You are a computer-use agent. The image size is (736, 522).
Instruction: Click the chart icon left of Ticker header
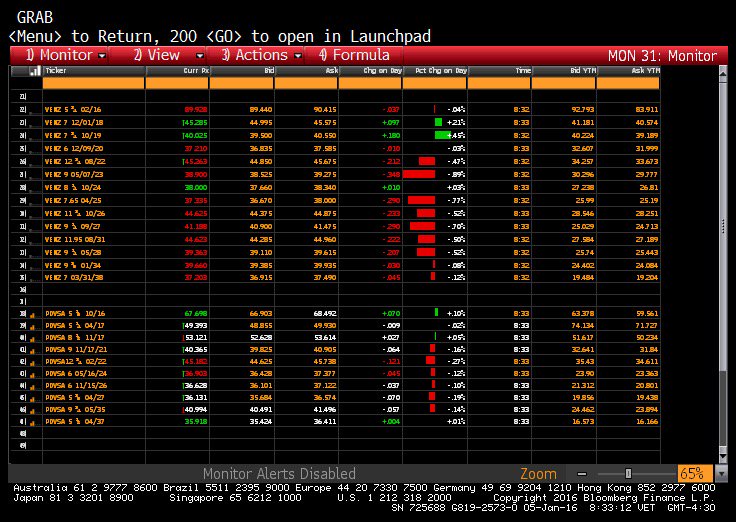pyautogui.click(x=35, y=71)
